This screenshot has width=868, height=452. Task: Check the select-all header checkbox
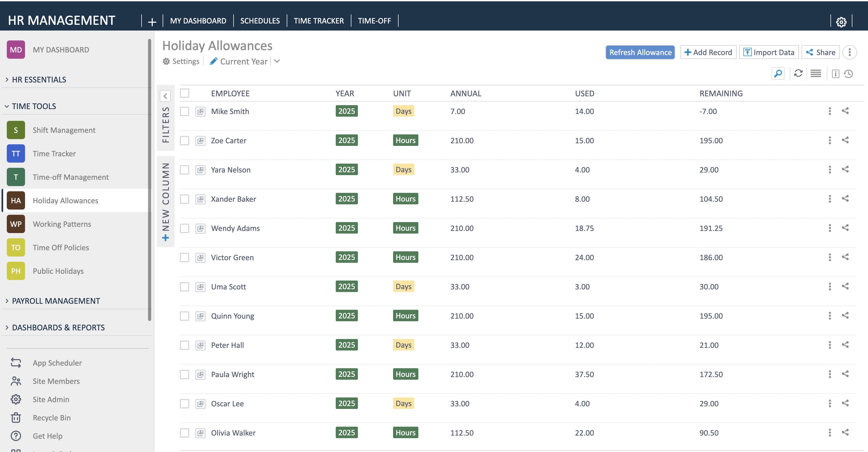tap(185, 93)
